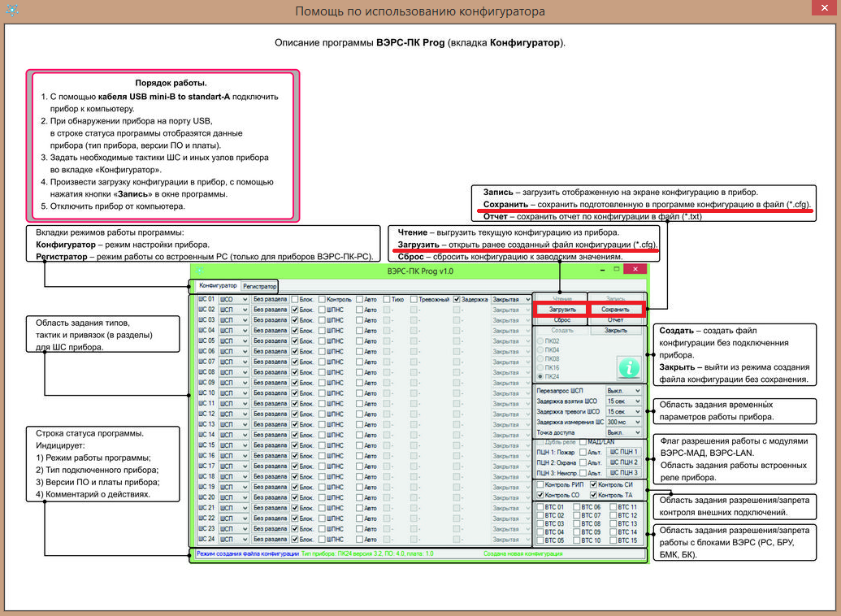Click status text 'Создана новая конфигурация'
The width and height of the screenshot is (841, 616).
click(523, 553)
